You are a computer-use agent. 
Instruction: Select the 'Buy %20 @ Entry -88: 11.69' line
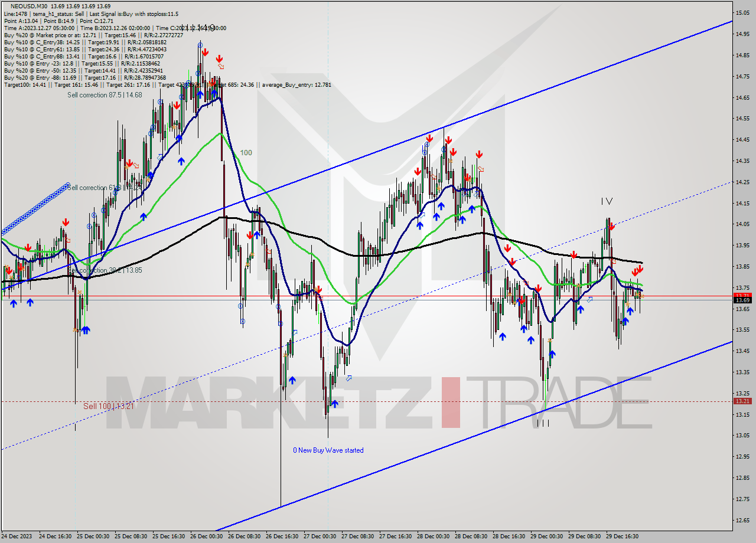coord(85,78)
